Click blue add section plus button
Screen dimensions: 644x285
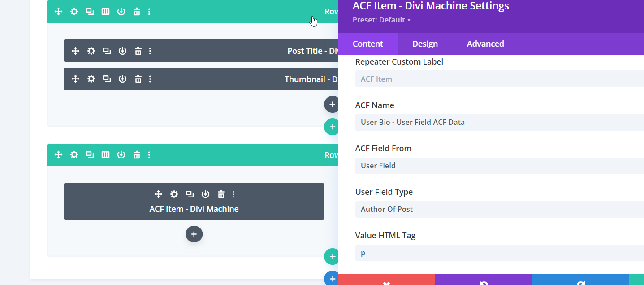pos(332,279)
